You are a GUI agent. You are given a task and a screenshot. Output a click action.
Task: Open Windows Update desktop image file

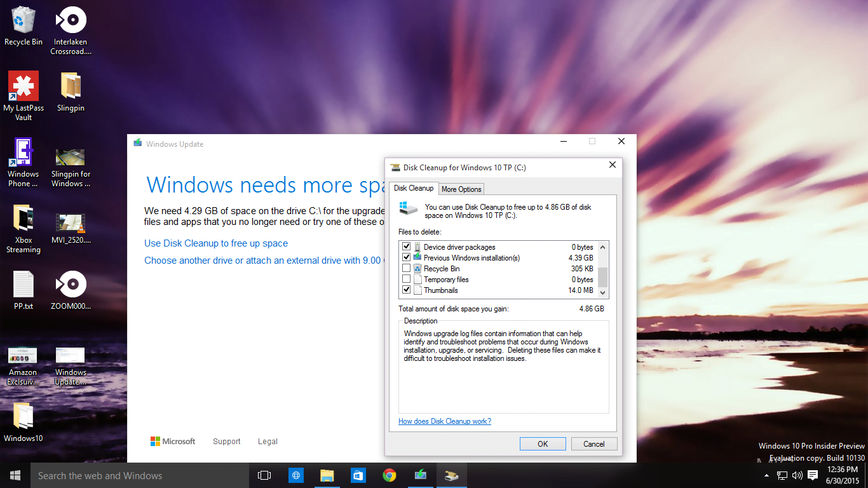tap(71, 367)
